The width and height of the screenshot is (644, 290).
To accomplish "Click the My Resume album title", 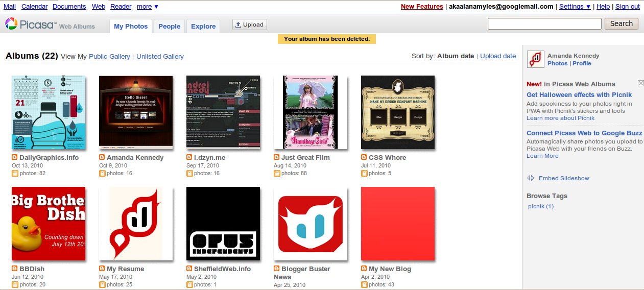I will coord(126,269).
